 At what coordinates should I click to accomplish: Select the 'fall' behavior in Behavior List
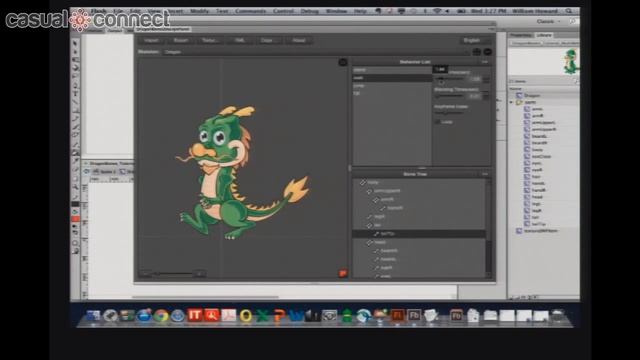click(392, 93)
